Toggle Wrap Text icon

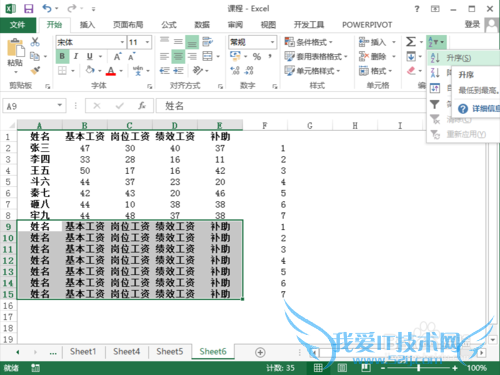click(207, 42)
